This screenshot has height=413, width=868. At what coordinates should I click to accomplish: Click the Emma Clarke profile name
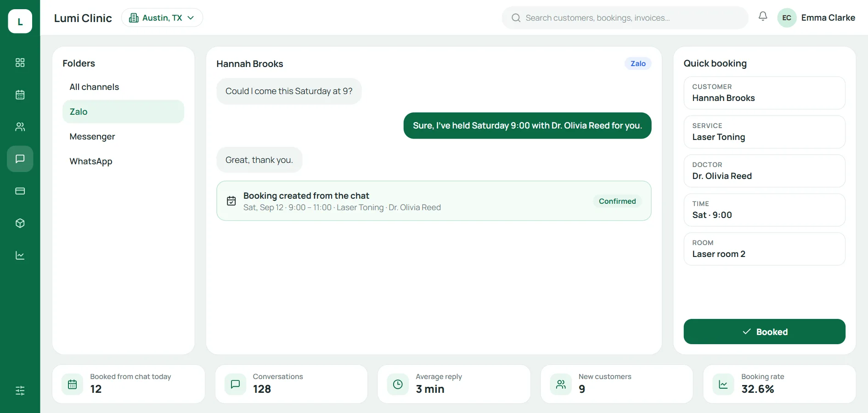[x=828, y=17]
